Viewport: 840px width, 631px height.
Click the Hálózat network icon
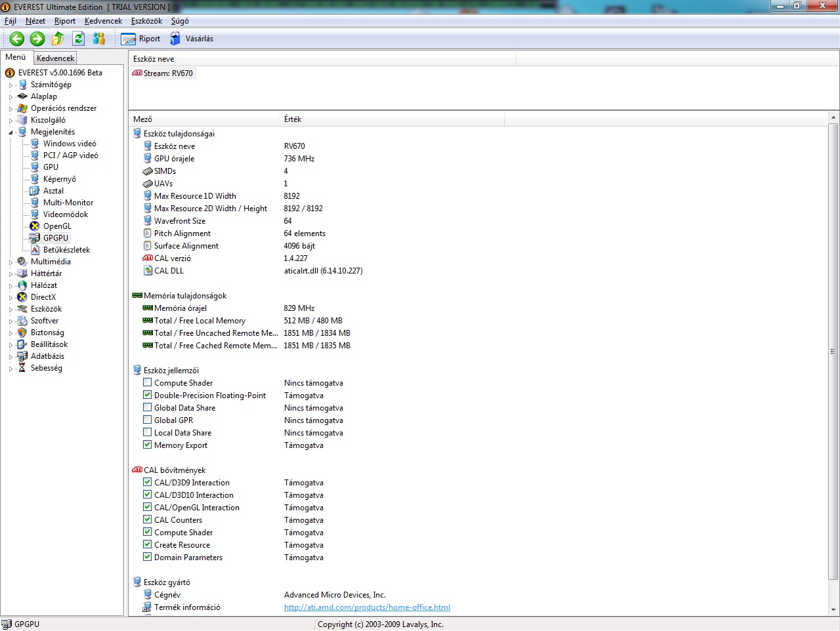[x=22, y=285]
